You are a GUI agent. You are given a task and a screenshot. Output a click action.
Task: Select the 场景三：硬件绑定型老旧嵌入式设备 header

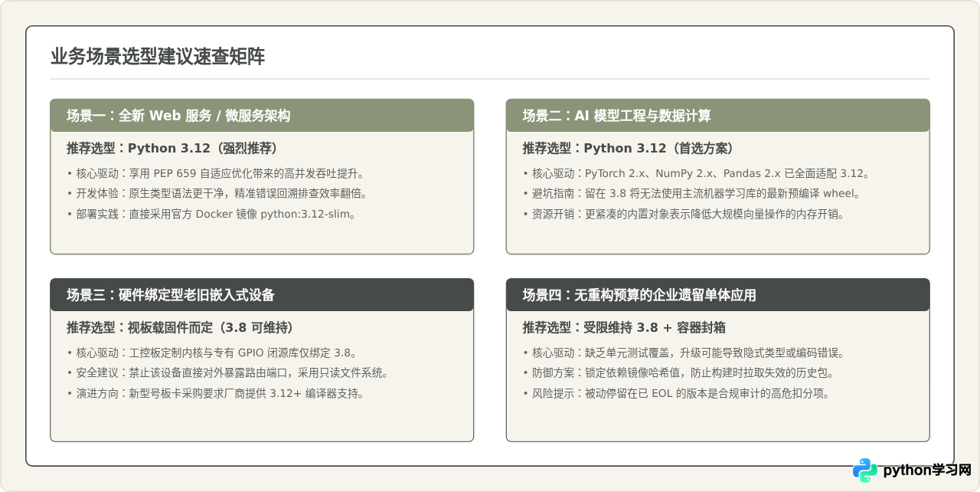262,295
